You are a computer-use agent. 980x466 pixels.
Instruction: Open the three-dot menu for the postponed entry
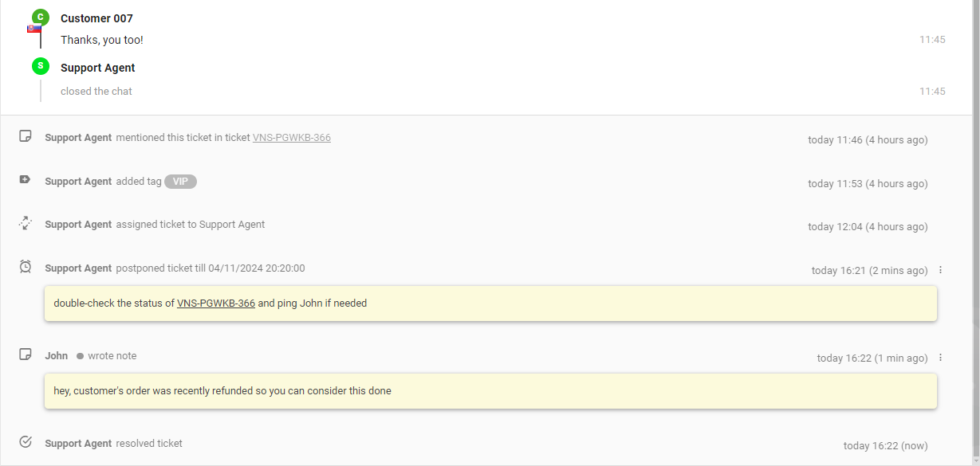(x=940, y=270)
